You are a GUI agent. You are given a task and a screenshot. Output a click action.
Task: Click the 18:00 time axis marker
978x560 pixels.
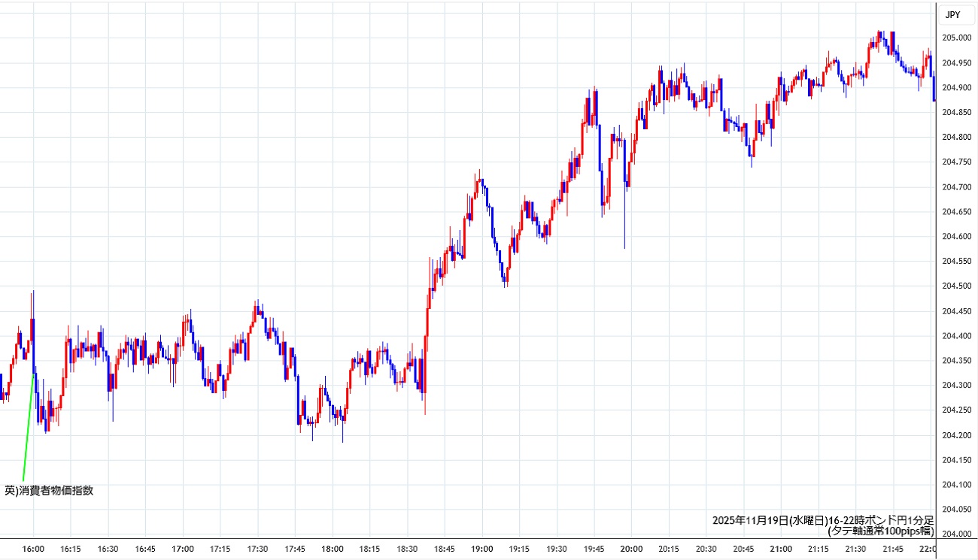click(x=332, y=549)
